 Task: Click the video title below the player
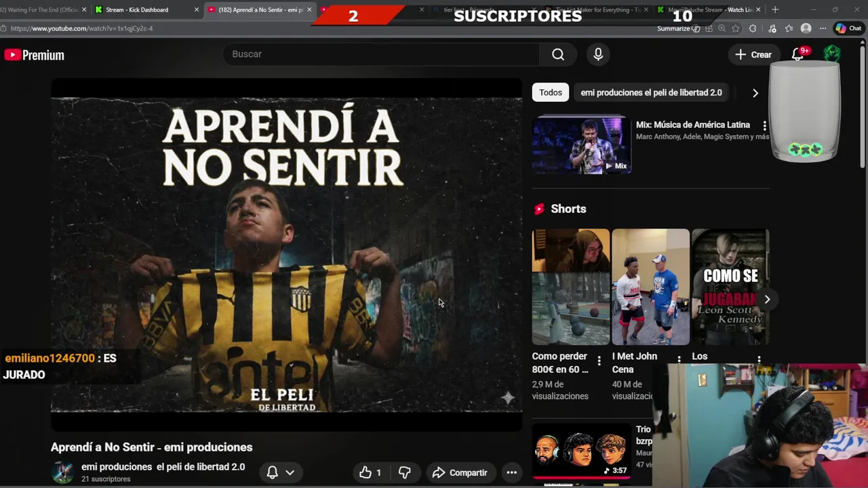click(152, 447)
